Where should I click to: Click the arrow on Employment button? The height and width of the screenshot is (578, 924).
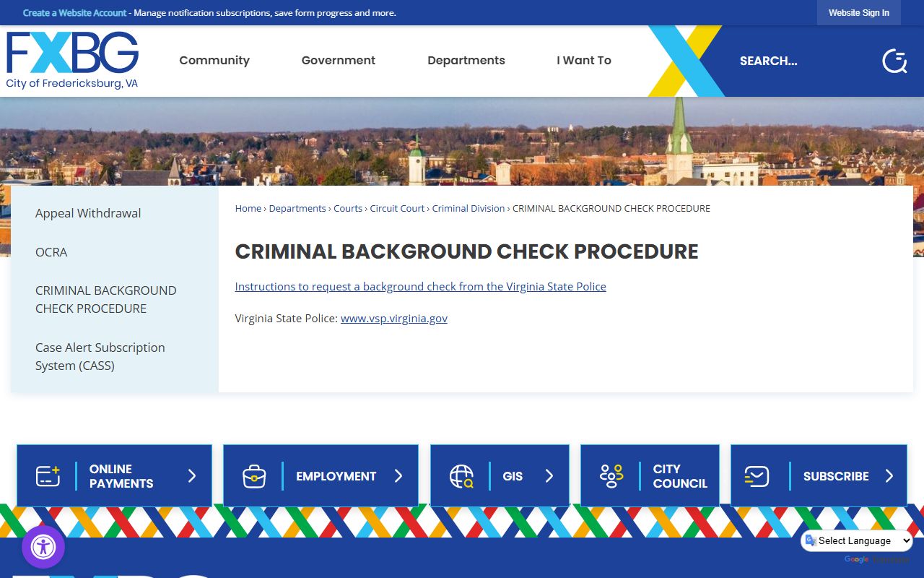[398, 475]
